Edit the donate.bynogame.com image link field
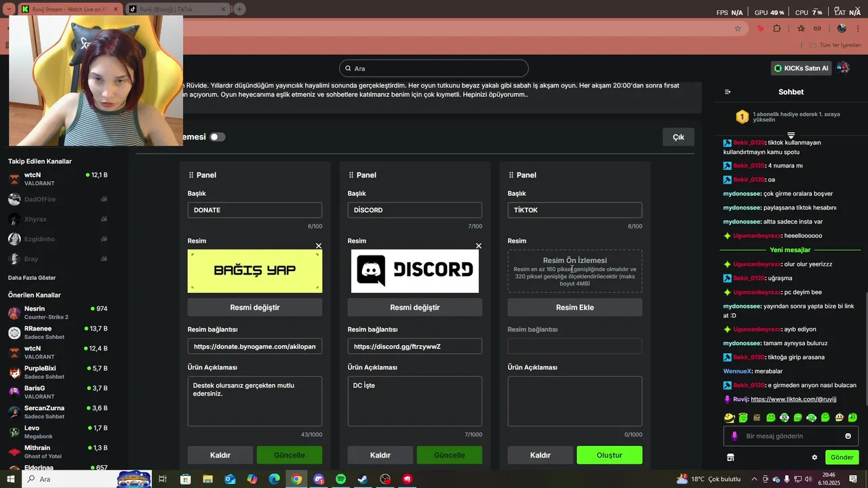This screenshot has width=868, height=488. click(255, 346)
